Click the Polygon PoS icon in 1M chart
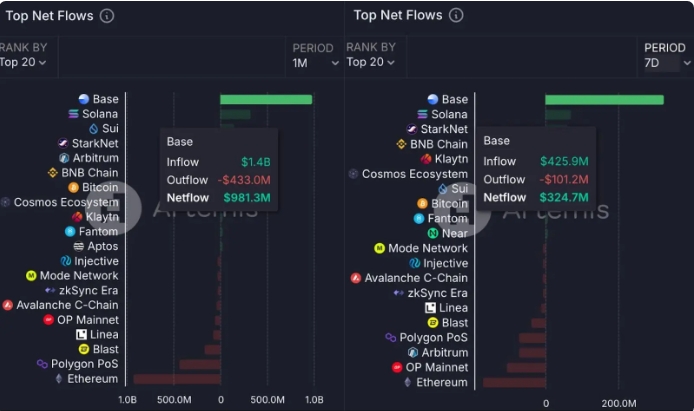Image resolution: width=694 pixels, height=411 pixels. [x=42, y=364]
